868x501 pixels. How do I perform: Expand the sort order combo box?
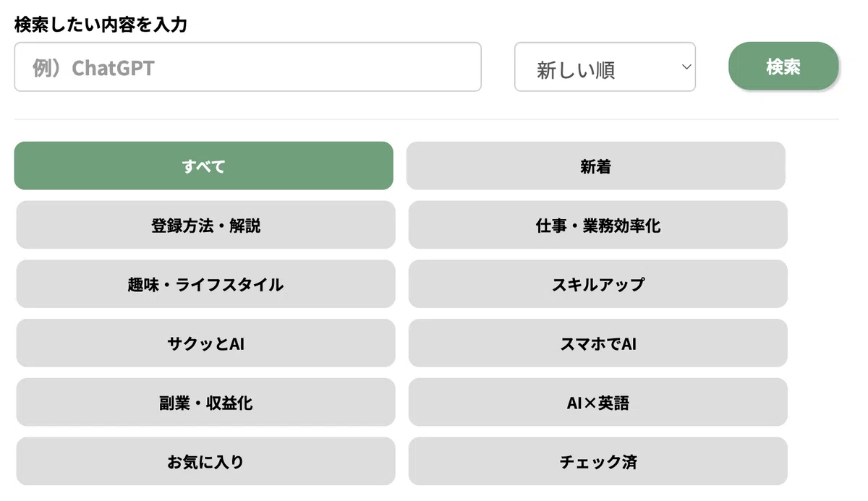605,67
